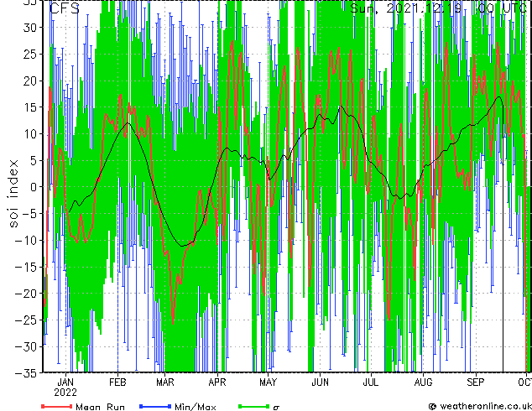
Task: Select the "Mean Run" legend label
Action: (100, 407)
